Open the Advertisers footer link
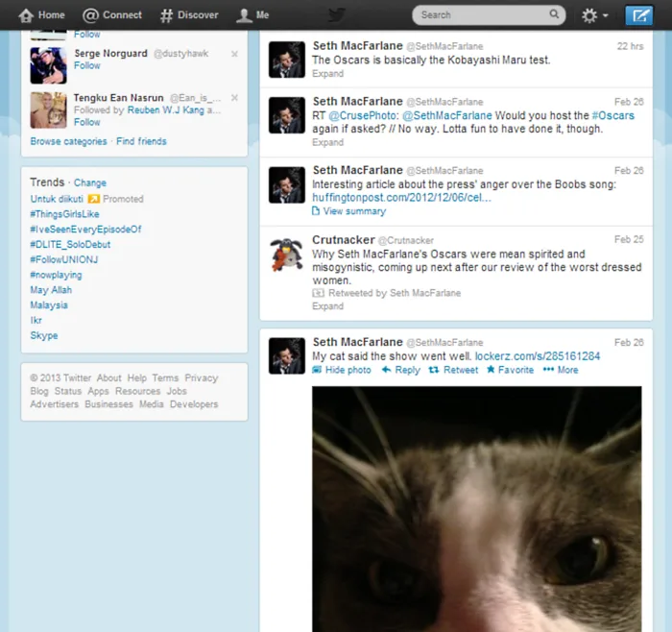This screenshot has height=632, width=672. click(55, 404)
